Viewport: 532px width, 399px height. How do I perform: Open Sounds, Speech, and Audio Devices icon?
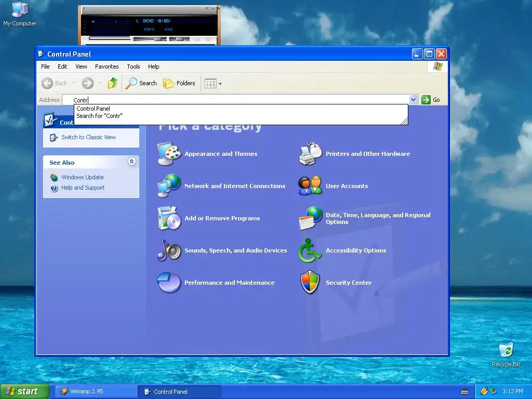(x=169, y=250)
